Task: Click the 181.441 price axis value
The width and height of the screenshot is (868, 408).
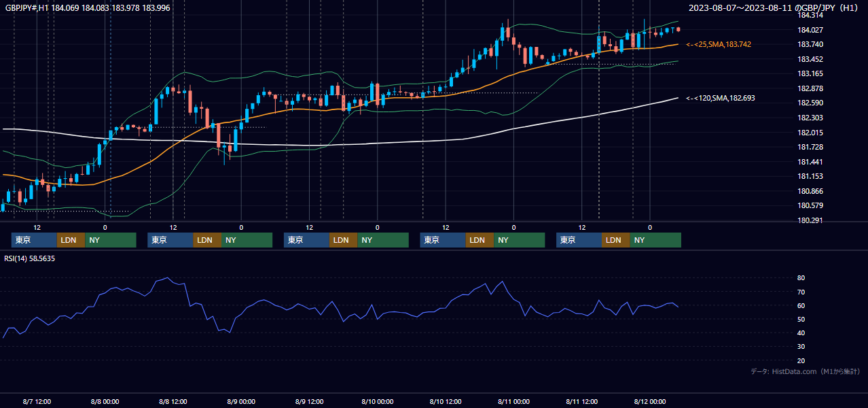Action: [810, 162]
